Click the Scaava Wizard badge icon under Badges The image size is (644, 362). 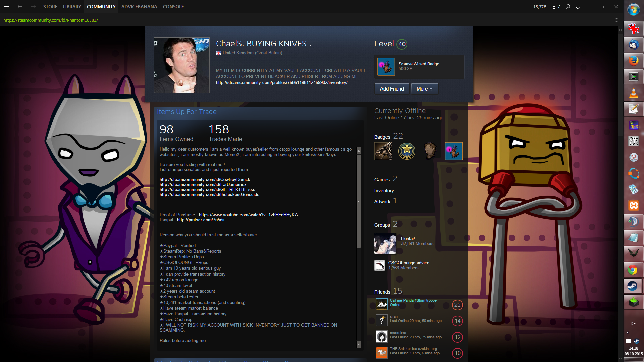(x=453, y=151)
